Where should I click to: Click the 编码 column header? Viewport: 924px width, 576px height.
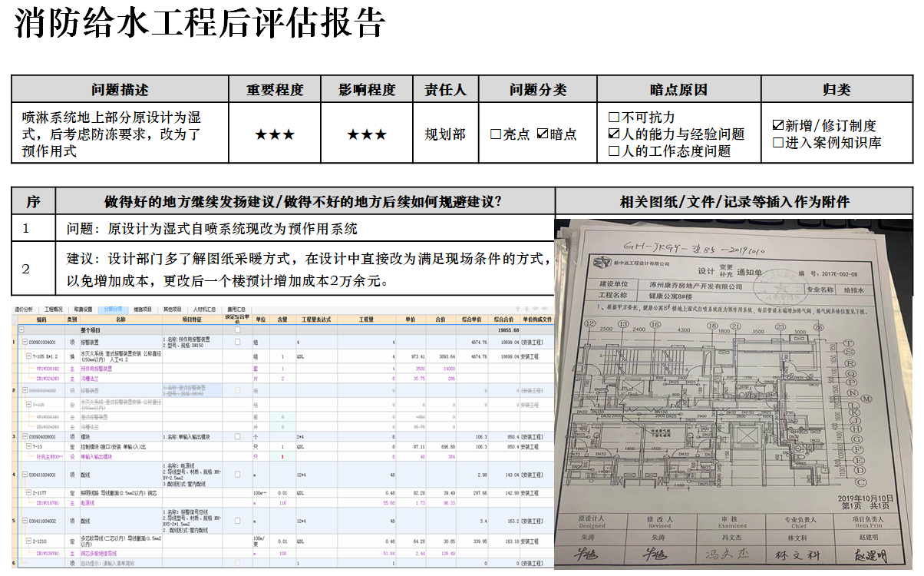tap(41, 319)
